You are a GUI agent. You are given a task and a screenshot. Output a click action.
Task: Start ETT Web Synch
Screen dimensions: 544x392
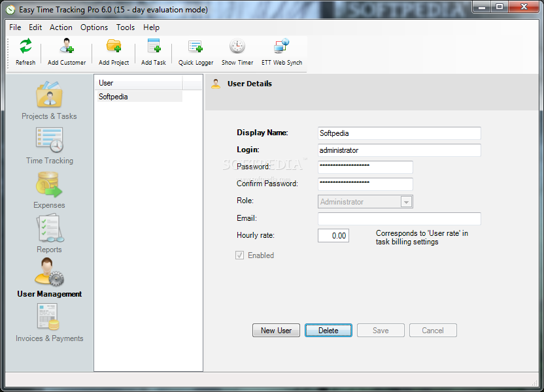pyautogui.click(x=282, y=52)
